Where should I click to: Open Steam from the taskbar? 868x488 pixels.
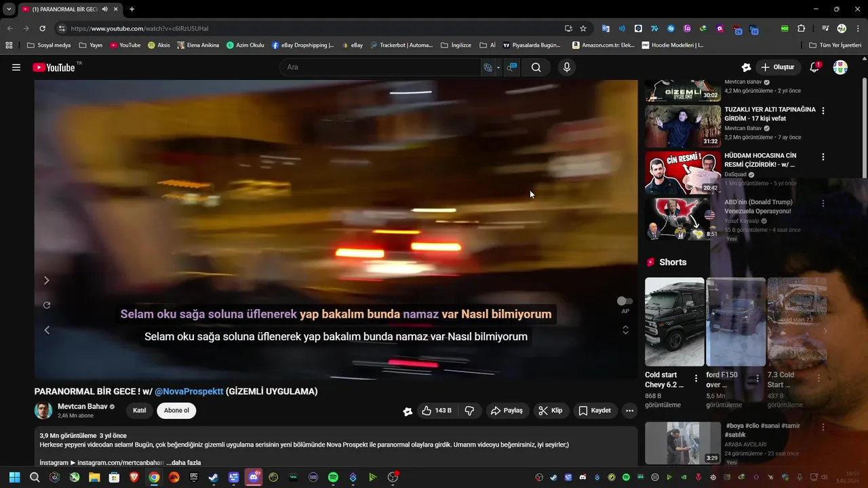tap(213, 477)
